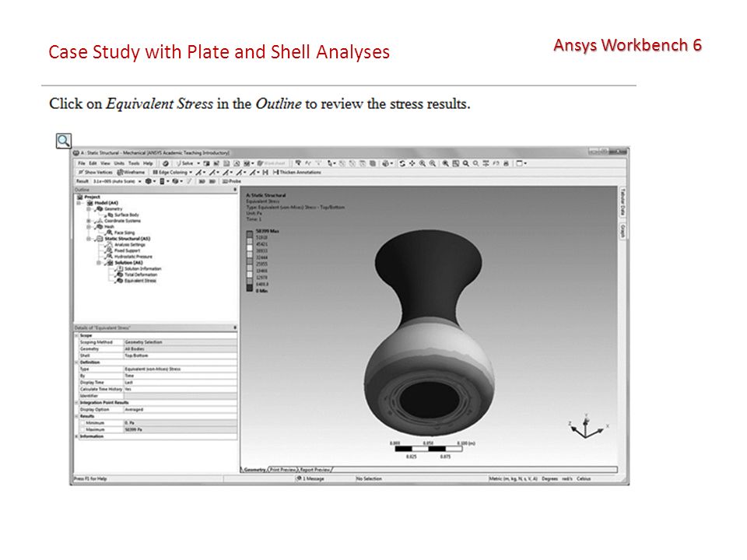Select Solution (A6) node
This screenshot has width=747, height=560.
point(128,262)
